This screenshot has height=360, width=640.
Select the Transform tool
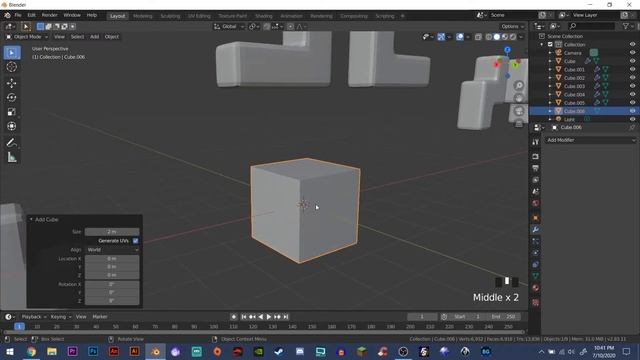point(12,126)
